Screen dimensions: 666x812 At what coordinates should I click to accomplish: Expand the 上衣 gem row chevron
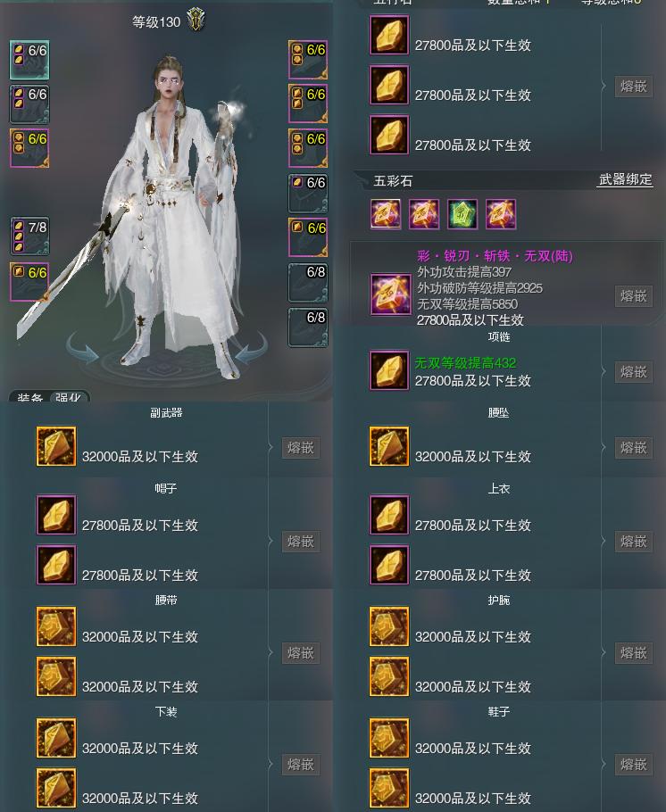(x=604, y=541)
